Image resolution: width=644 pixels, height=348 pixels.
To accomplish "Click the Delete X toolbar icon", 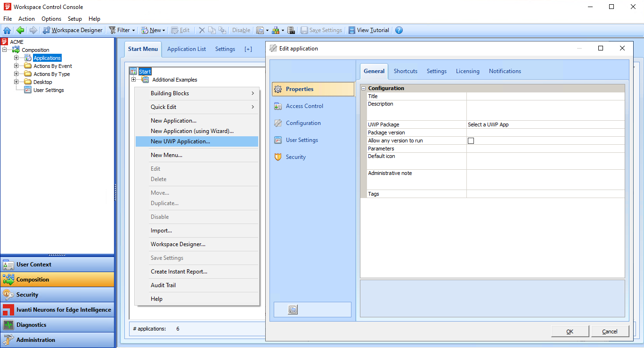I will click(x=202, y=30).
